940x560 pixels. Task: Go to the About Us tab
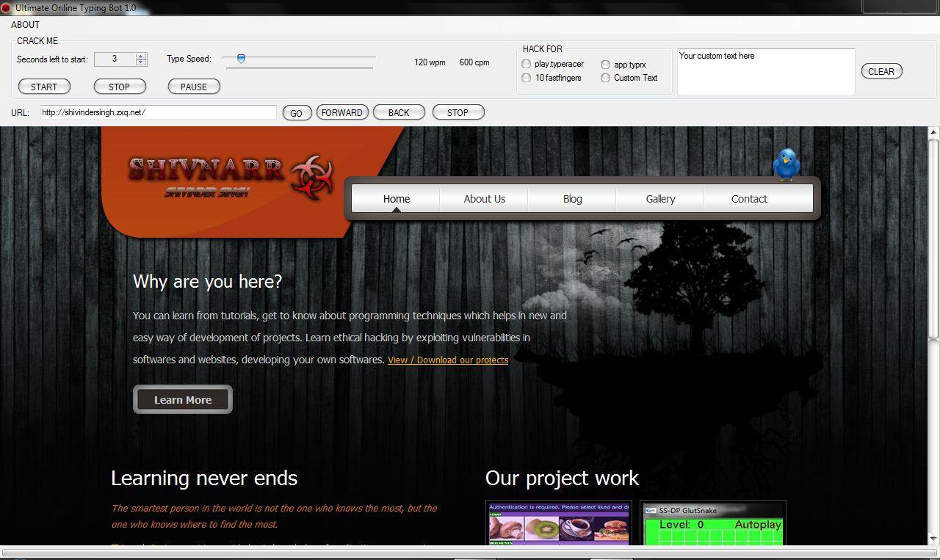pos(485,199)
